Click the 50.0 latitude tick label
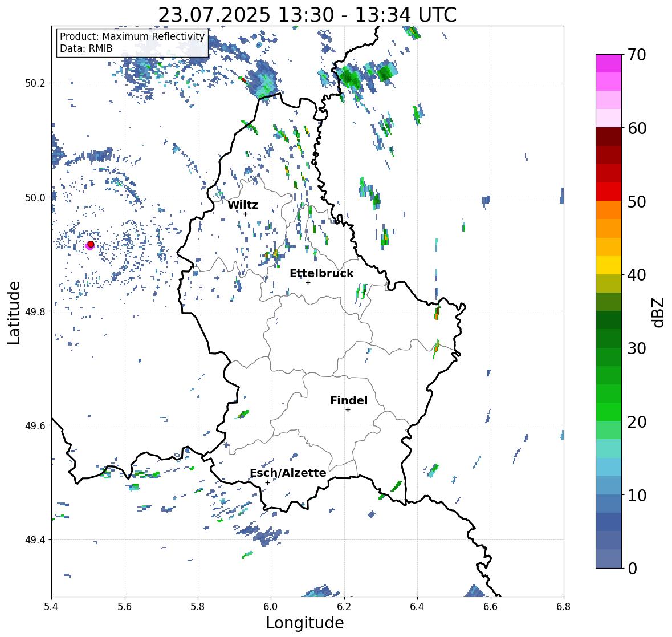Screen dimensions: 672x637 tap(35, 198)
